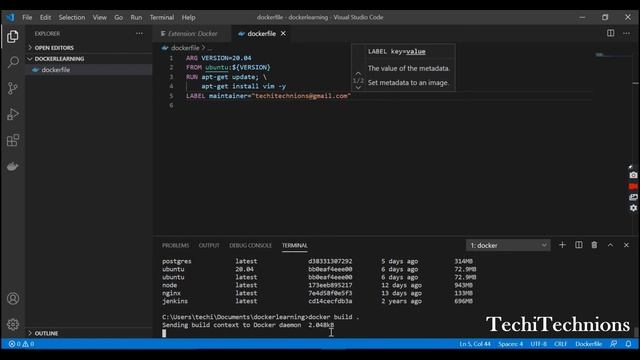Image resolution: width=640 pixels, height=360 pixels.
Task: Create a new terminal with plus icon
Action: [x=562, y=245]
